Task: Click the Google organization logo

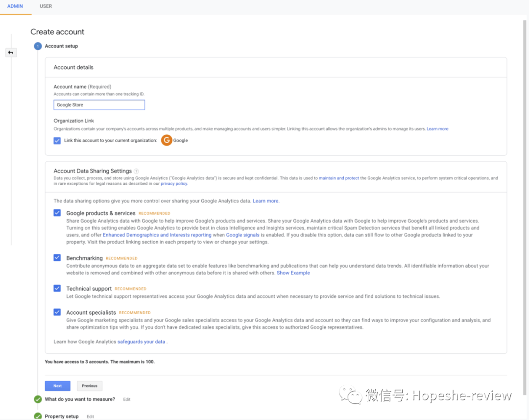Action: [166, 140]
